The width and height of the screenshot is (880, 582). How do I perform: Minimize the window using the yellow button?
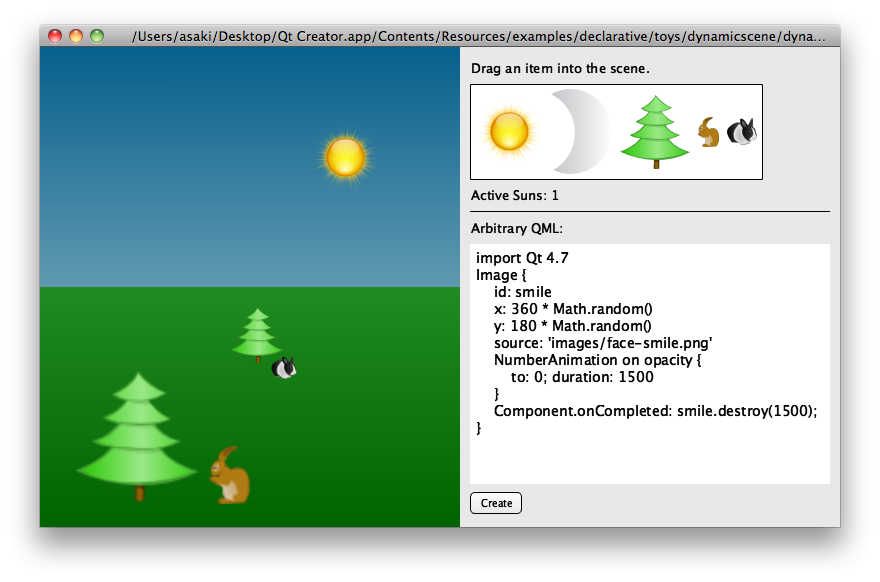(x=76, y=36)
